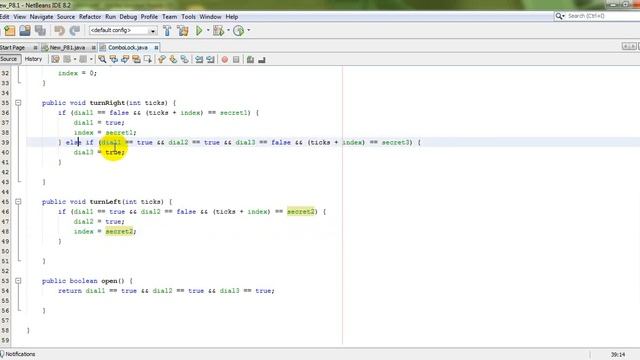This screenshot has height=360, width=640.
Task: Toggle Rectangular Selection icon
Action: [148, 60]
